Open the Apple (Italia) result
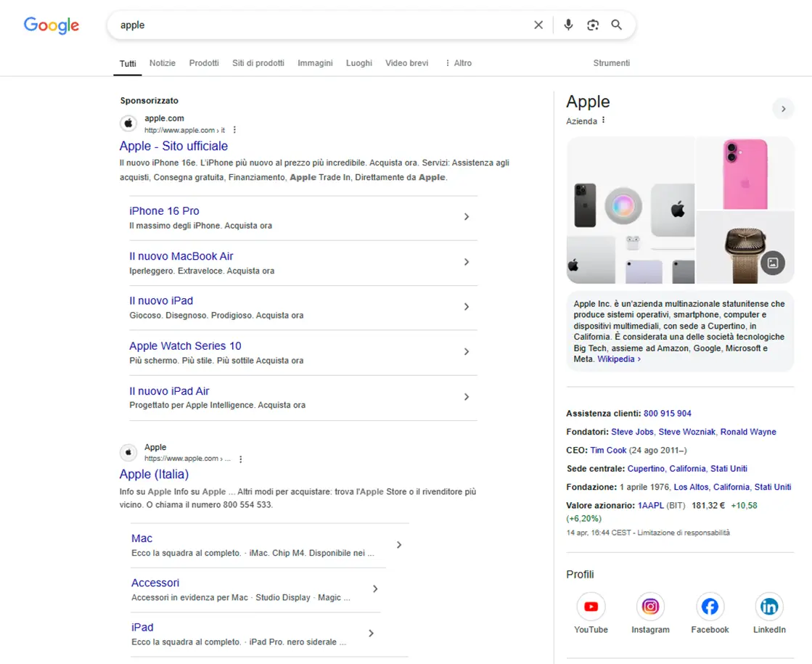This screenshot has height=664, width=812. point(154,474)
